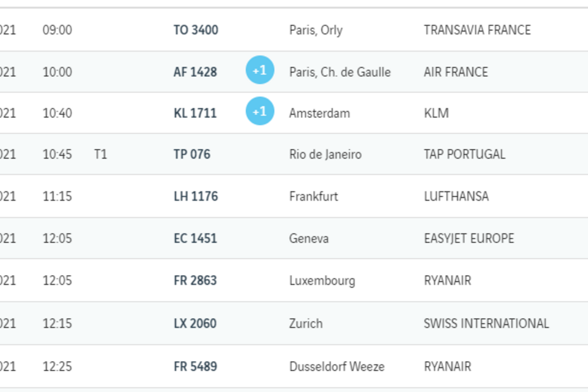Click the EASYJET EUROPE airline name
Viewport: 588px width, 392px height.
(x=469, y=238)
